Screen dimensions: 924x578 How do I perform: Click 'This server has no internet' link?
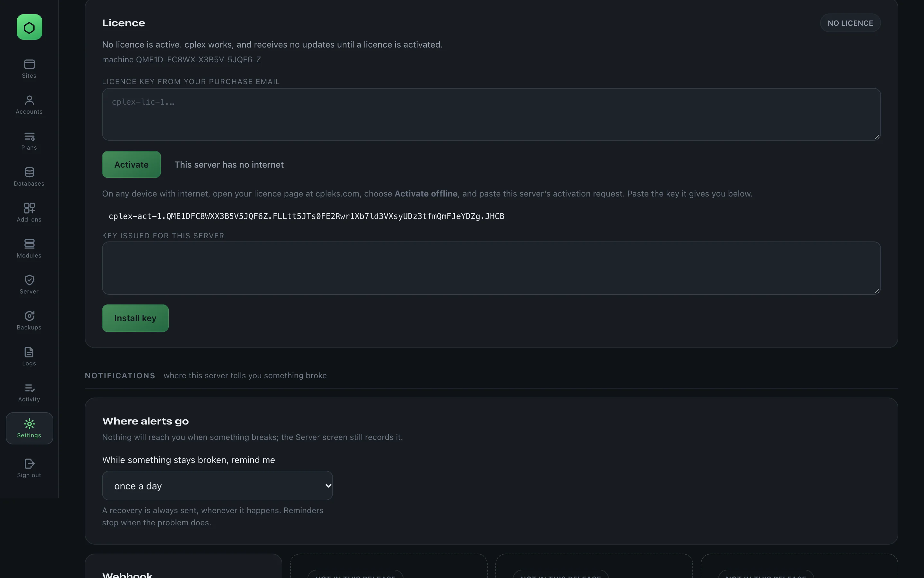point(229,165)
